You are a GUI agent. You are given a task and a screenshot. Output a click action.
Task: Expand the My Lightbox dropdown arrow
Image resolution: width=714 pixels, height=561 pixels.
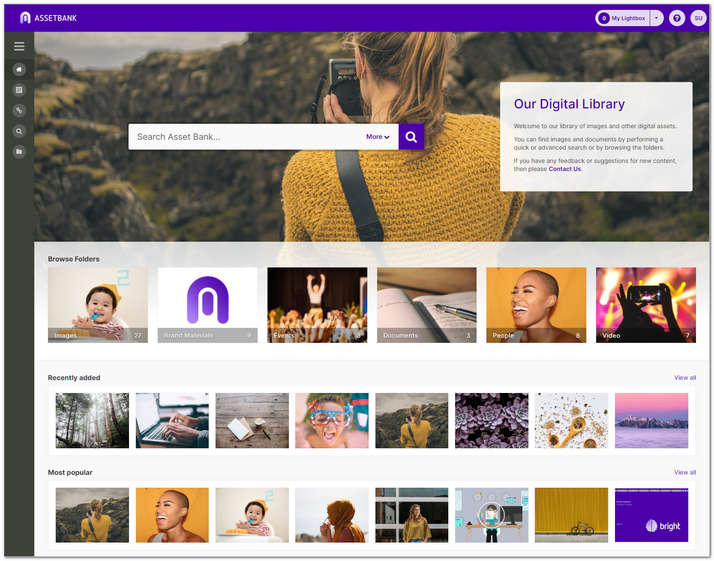(x=656, y=18)
